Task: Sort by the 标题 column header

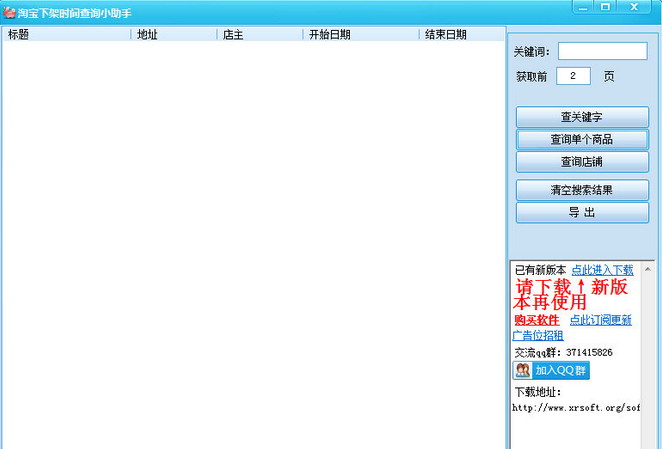Action: [x=67, y=34]
